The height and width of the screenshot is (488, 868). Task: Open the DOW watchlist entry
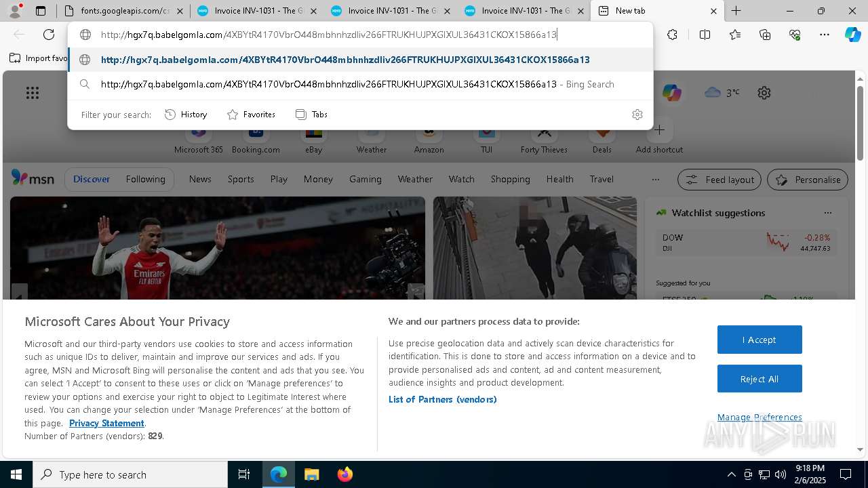746,243
